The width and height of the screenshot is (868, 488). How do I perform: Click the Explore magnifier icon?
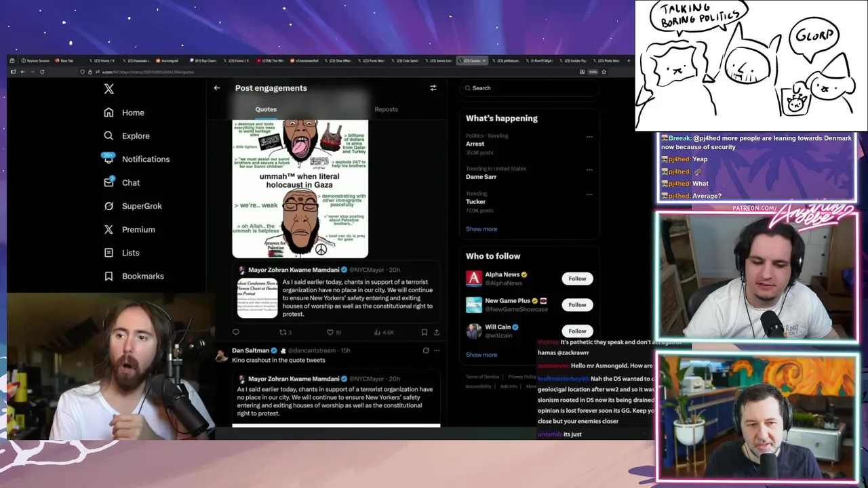(108, 136)
